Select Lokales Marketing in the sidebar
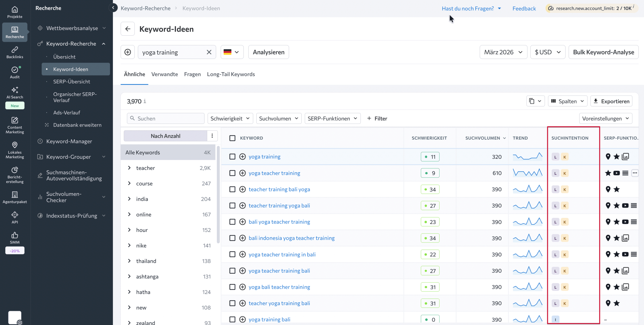 coord(15,150)
